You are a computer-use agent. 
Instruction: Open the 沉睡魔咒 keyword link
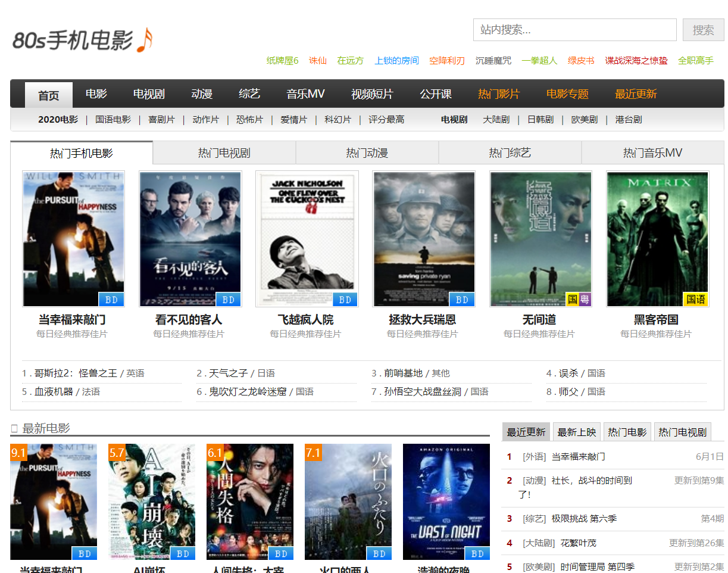point(493,60)
